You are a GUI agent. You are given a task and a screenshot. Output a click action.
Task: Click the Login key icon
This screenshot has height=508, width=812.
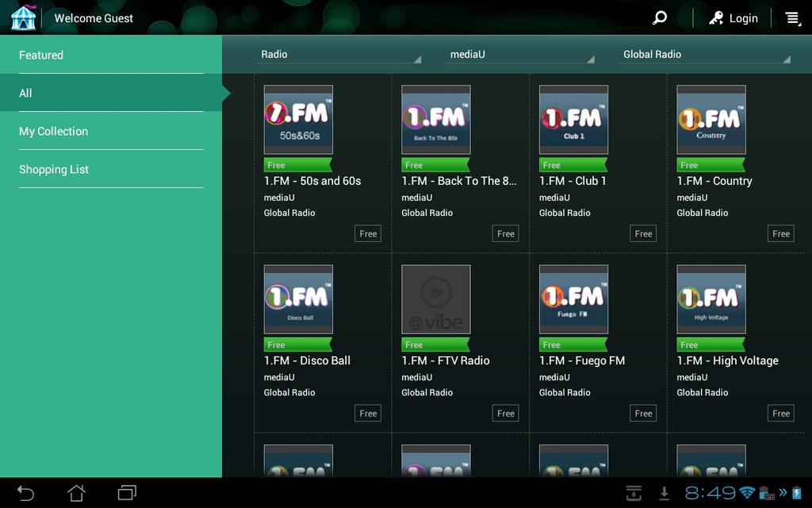716,18
